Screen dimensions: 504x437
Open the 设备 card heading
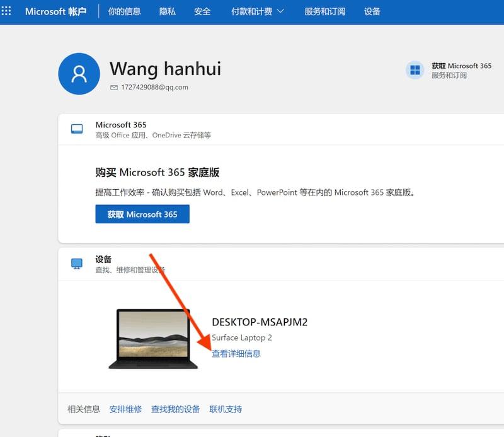click(x=103, y=259)
